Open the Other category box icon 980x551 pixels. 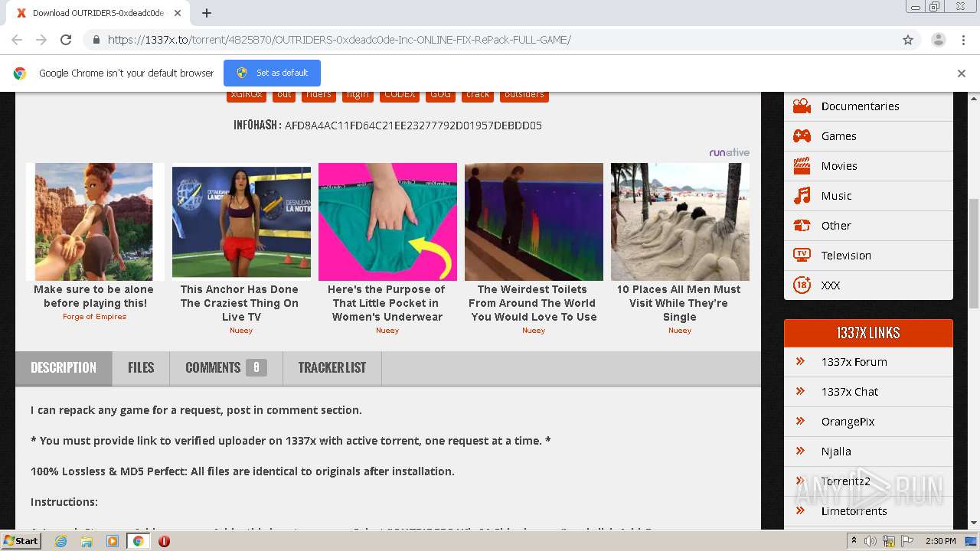pos(802,226)
